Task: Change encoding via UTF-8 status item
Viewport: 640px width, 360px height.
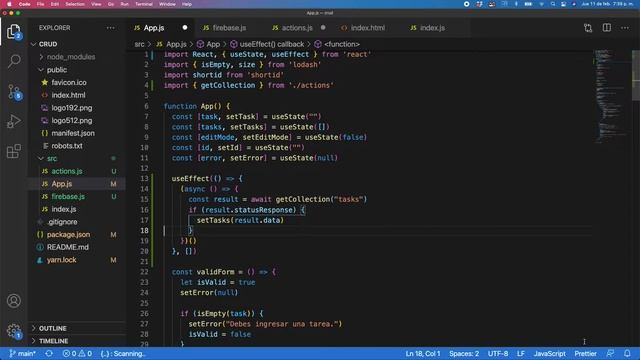Action: pyautogui.click(x=498, y=353)
